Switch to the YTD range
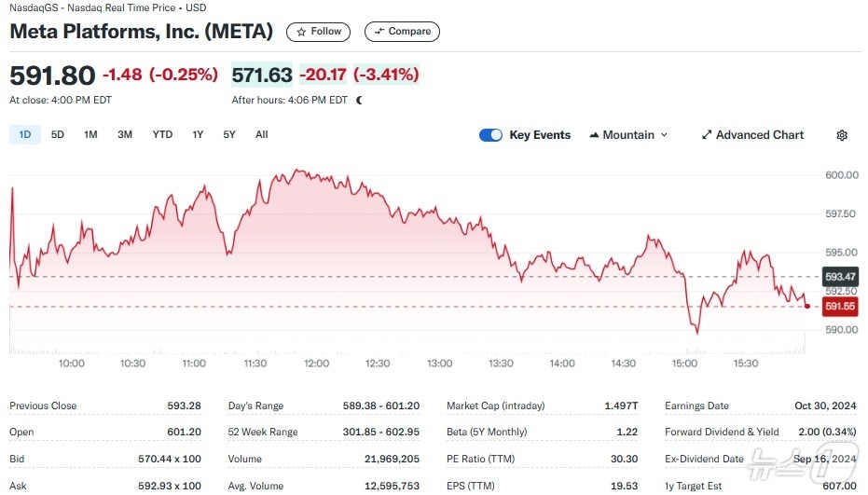 [162, 134]
